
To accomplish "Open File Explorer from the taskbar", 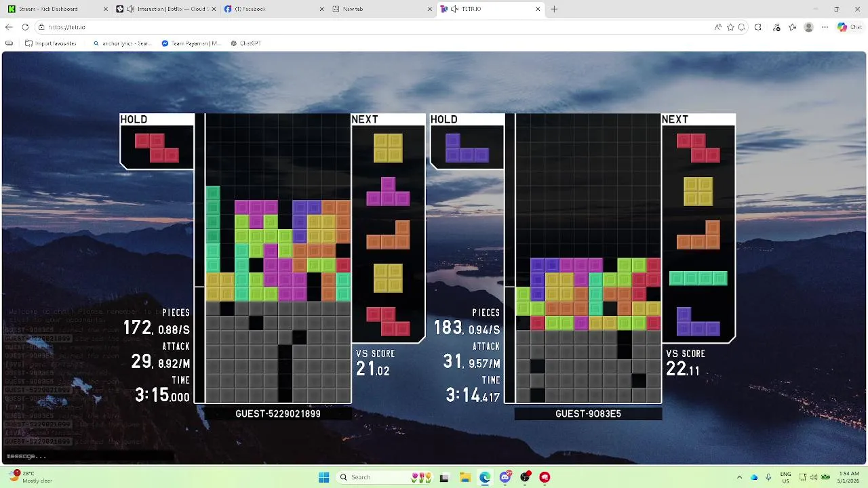I will click(x=465, y=477).
